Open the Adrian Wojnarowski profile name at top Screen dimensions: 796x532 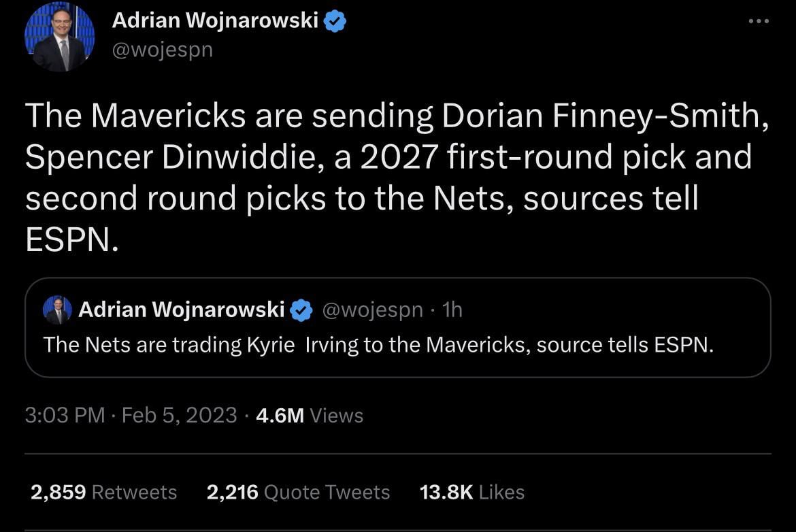pos(215,21)
